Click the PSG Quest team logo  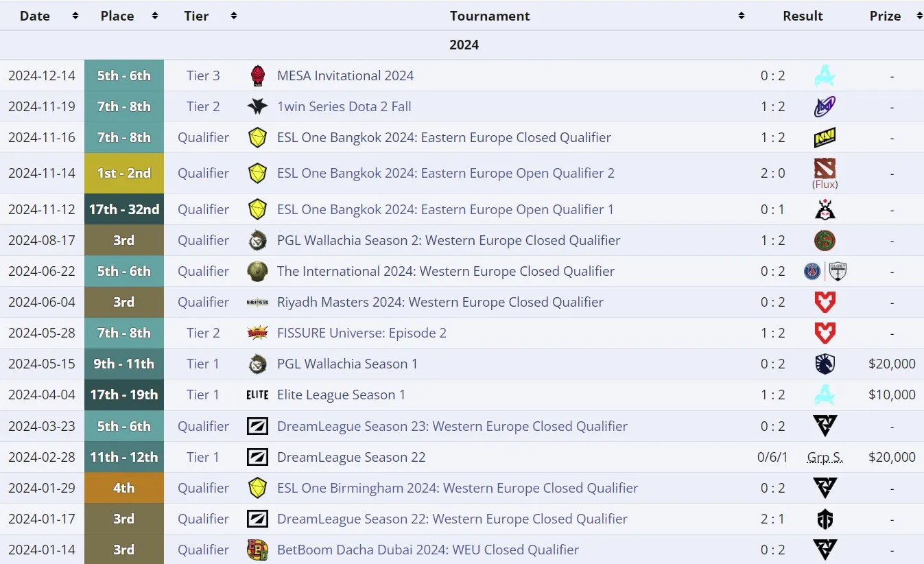pyautogui.click(x=825, y=271)
